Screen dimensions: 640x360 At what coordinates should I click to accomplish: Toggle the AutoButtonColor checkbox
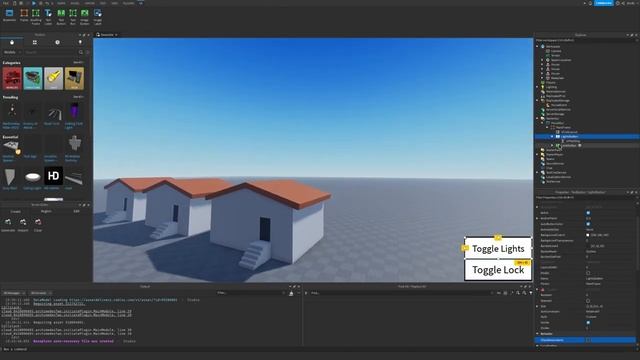(x=588, y=224)
